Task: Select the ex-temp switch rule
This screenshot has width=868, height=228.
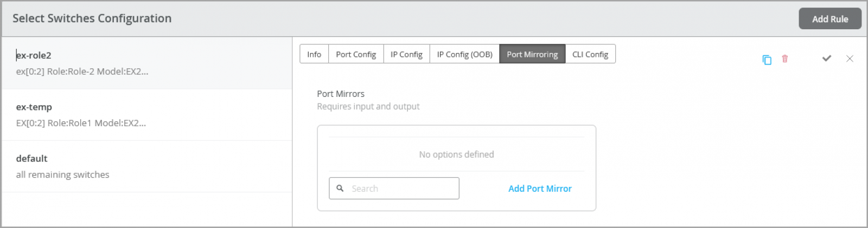Action: (x=147, y=115)
